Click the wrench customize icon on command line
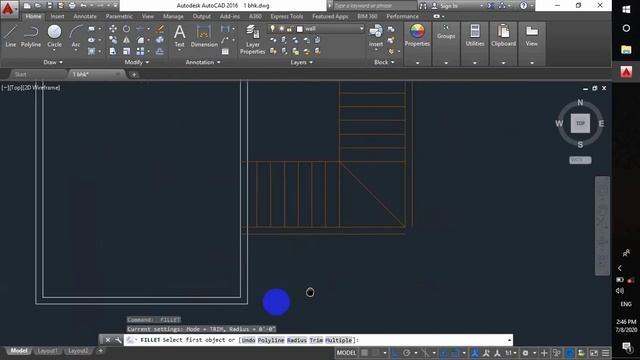This screenshot has width=640, height=360. point(118,340)
